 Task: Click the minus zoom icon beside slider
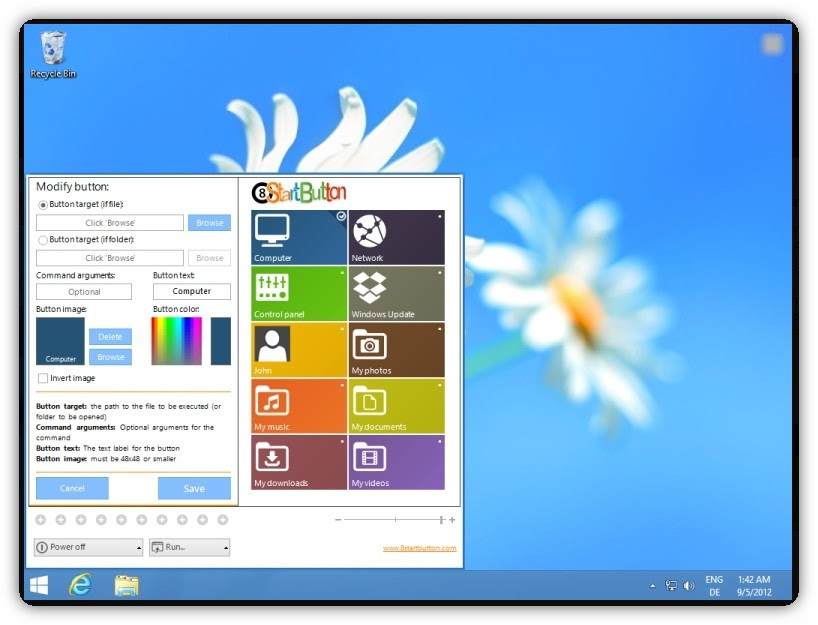(338, 520)
